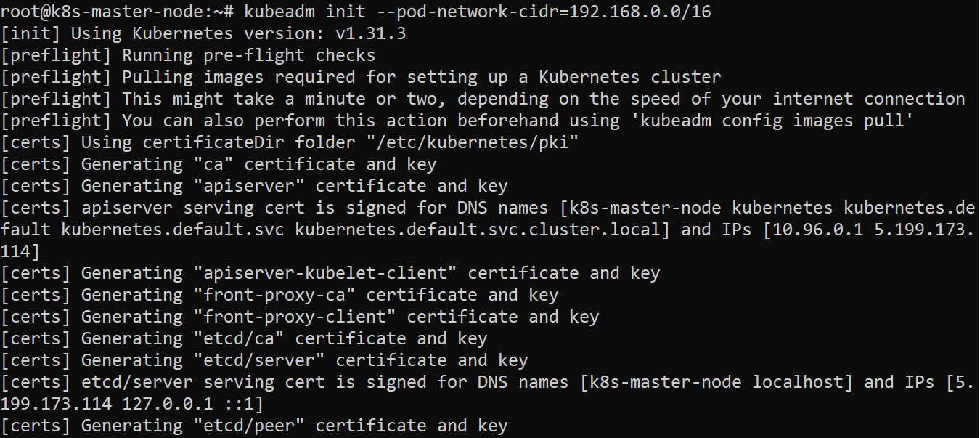
Task: Click the root@k8s-master-node shell prompt
Action: tap(116, 11)
